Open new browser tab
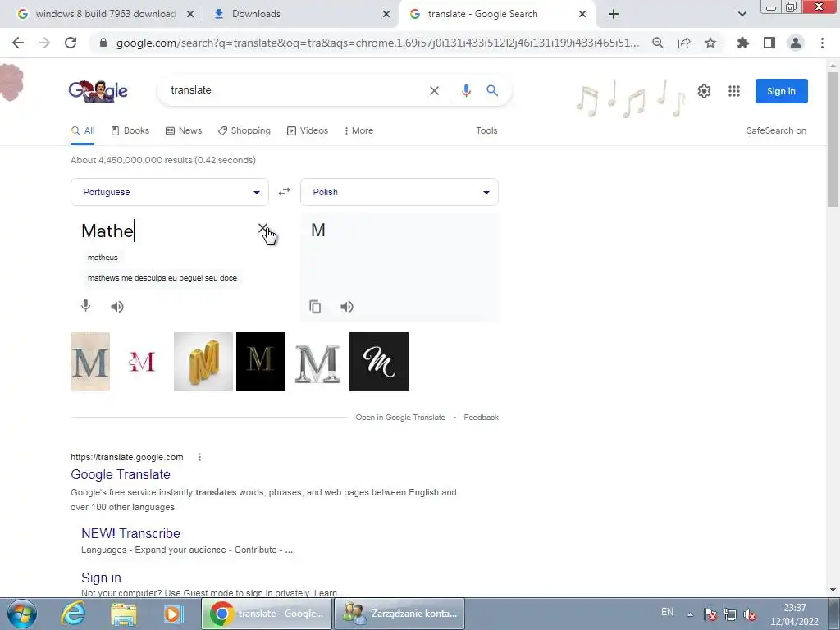This screenshot has width=840, height=630. pyautogui.click(x=614, y=14)
